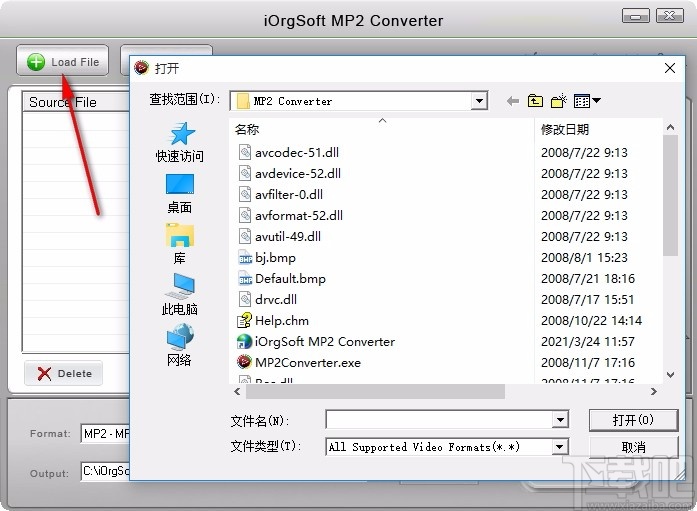Select drvc.dll file
The width and height of the screenshot is (697, 511).
point(276,299)
